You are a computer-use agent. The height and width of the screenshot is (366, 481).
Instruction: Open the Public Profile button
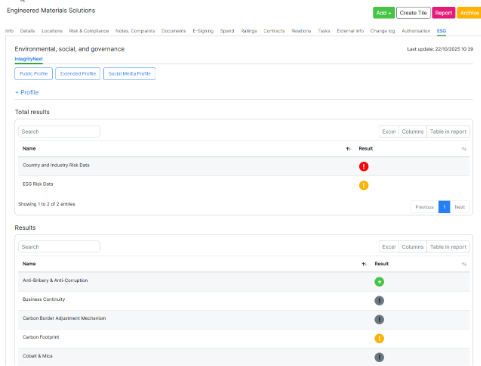[33, 74]
